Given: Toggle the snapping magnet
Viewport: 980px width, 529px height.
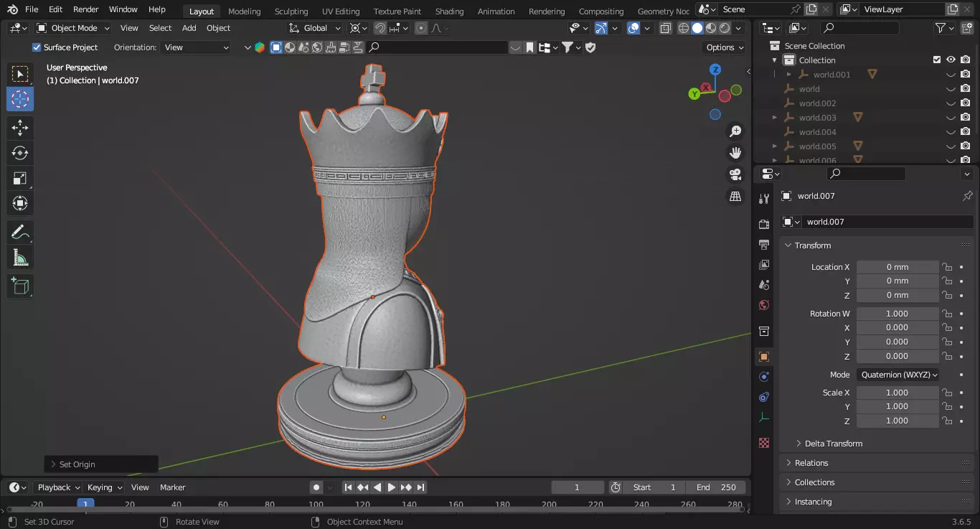Looking at the screenshot, I should 380,28.
